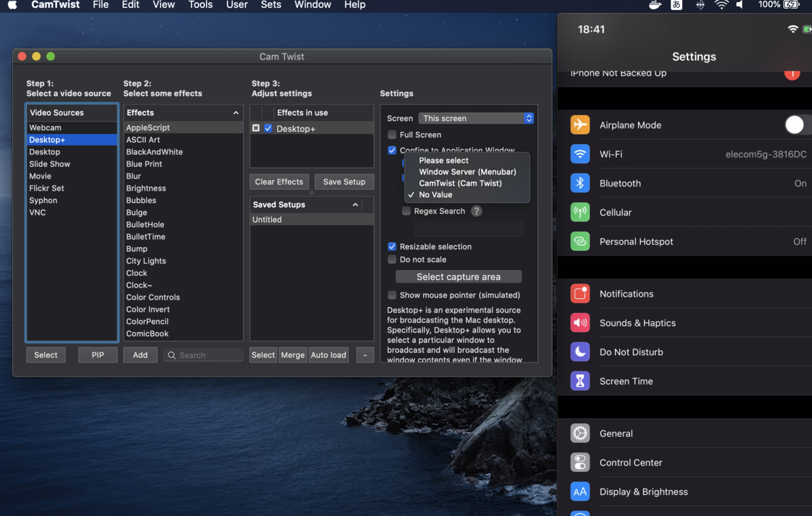
Task: Open the Sets menu
Action: tap(271, 5)
